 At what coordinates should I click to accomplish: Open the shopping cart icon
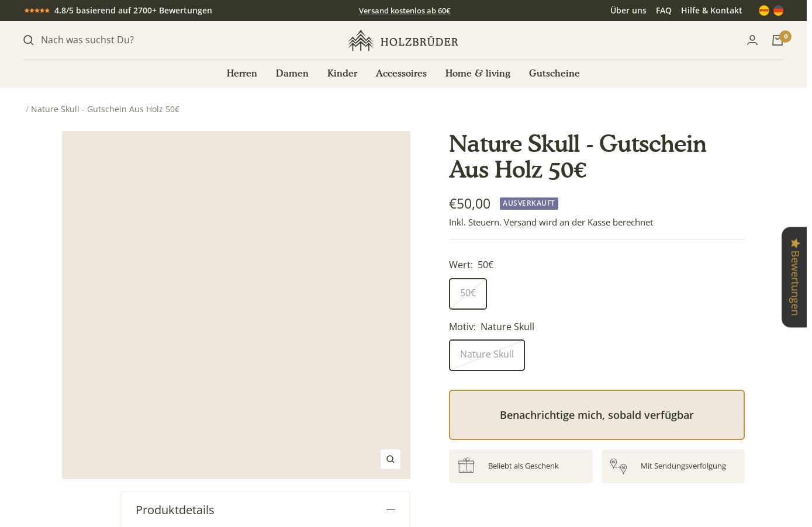[x=778, y=40]
